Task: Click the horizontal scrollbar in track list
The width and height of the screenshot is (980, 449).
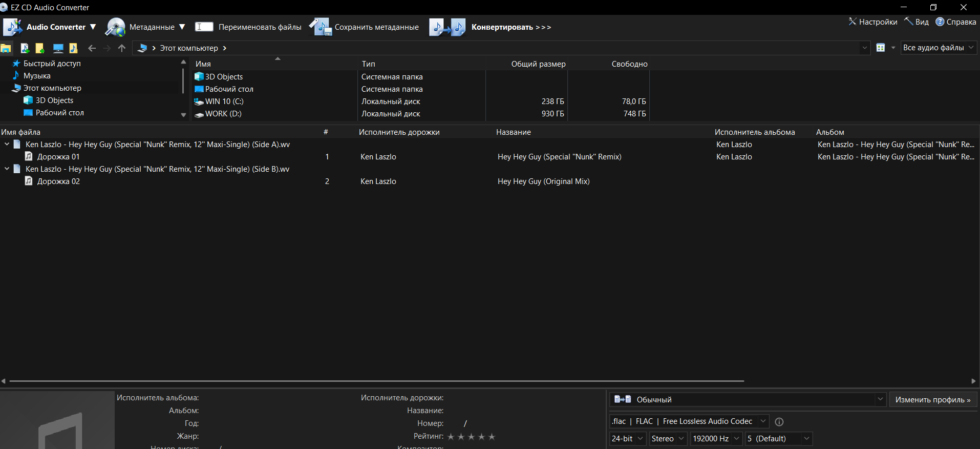Action: 376,381
